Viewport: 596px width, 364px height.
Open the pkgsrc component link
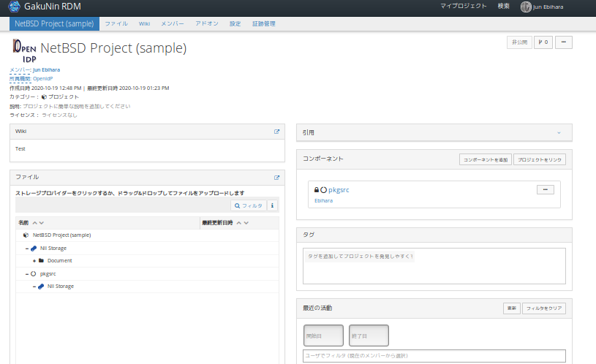339,189
